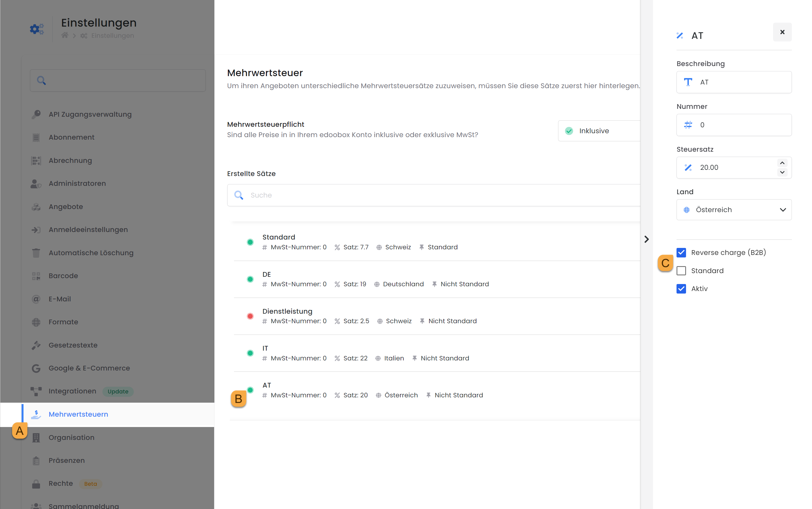Enable the Standard checkbox
Viewport: 812px width, 509px height.
pos(681,271)
